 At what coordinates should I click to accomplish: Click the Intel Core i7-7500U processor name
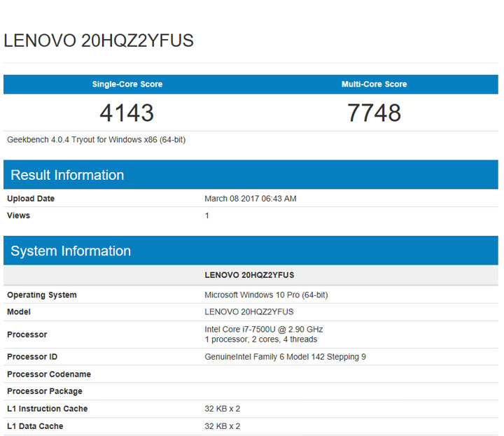point(263,329)
